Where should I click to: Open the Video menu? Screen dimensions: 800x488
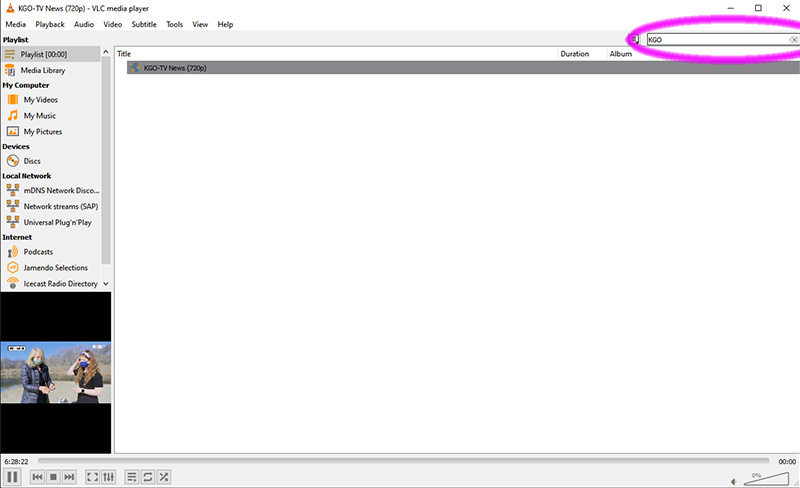point(113,24)
